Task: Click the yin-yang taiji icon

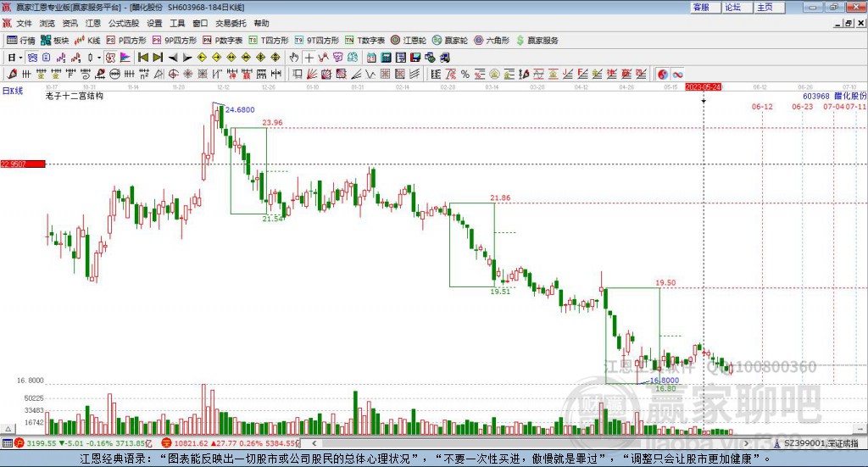Action: pyautogui.click(x=663, y=74)
